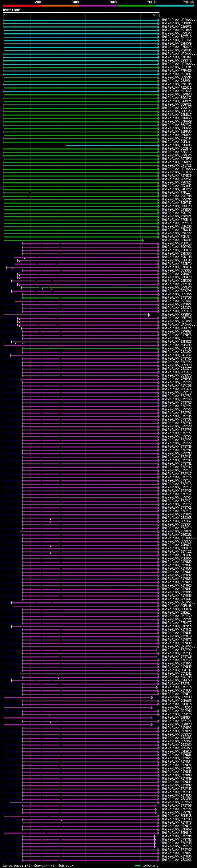Select hit label UniRef100_A7P0E9
The image size is (197, 868).
(x=177, y=71)
